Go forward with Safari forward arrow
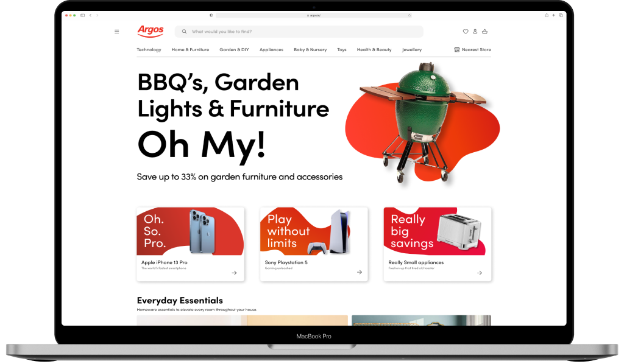The height and width of the screenshot is (364, 624). pos(97,15)
